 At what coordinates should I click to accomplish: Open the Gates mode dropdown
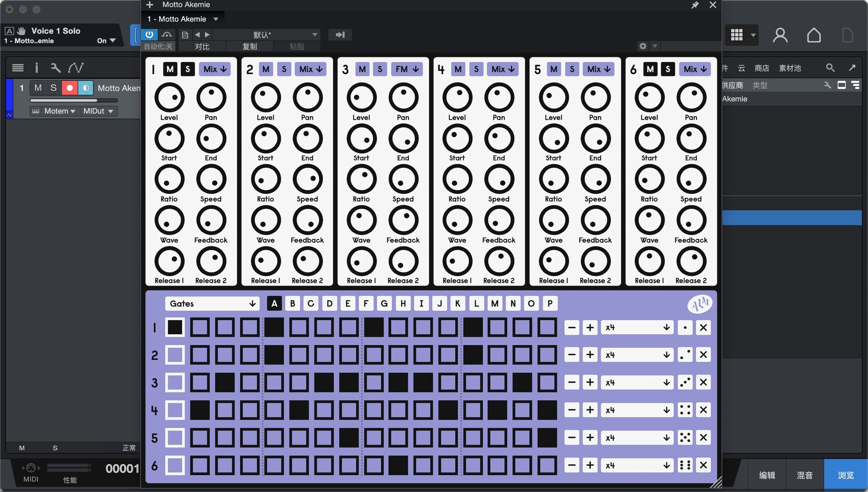click(212, 304)
